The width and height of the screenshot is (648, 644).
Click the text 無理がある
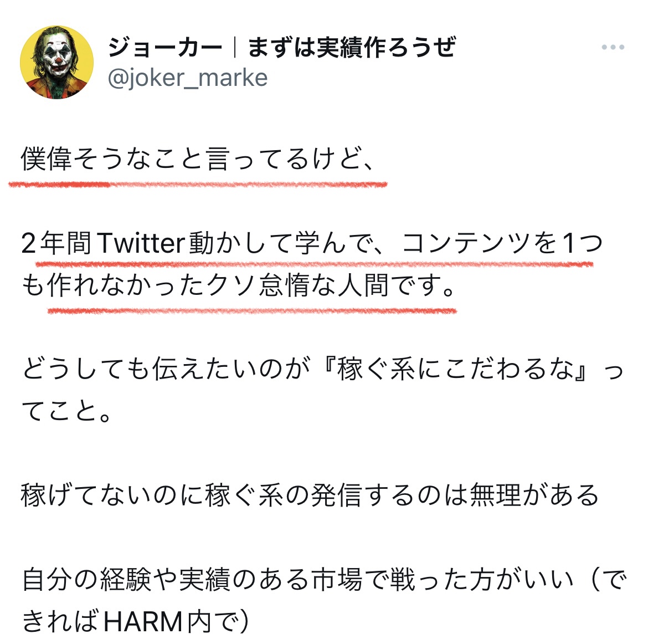534,495
